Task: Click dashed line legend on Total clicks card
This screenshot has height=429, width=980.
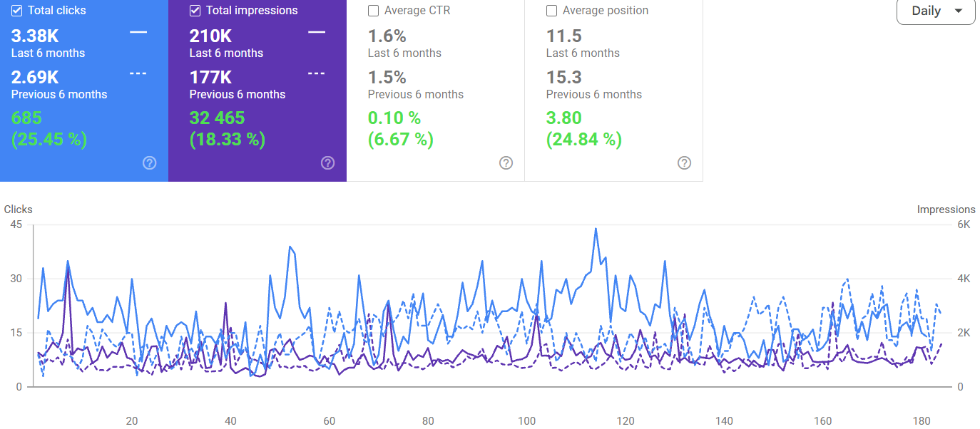Action: click(138, 73)
